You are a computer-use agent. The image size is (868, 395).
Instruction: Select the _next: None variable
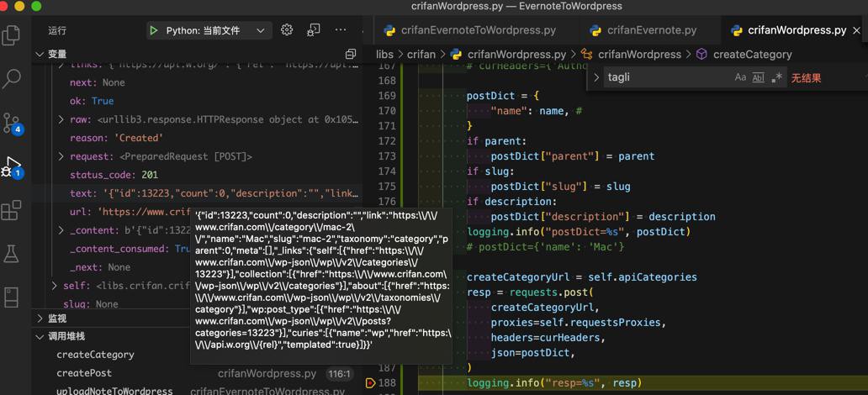pos(100,267)
